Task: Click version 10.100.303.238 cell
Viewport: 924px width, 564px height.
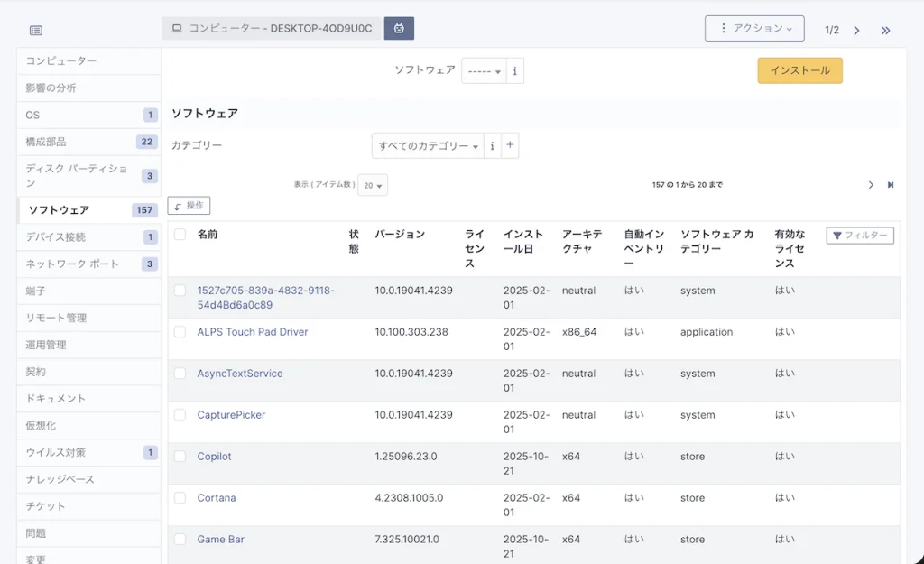Action: pyautogui.click(x=411, y=332)
